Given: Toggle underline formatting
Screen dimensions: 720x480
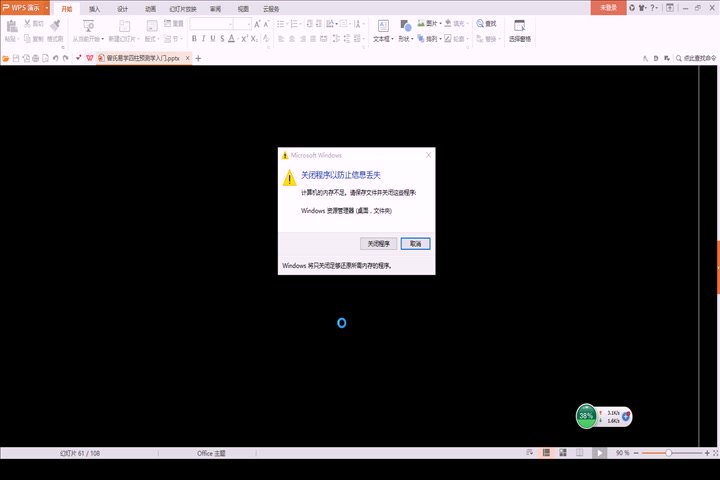Looking at the screenshot, I should 213,39.
